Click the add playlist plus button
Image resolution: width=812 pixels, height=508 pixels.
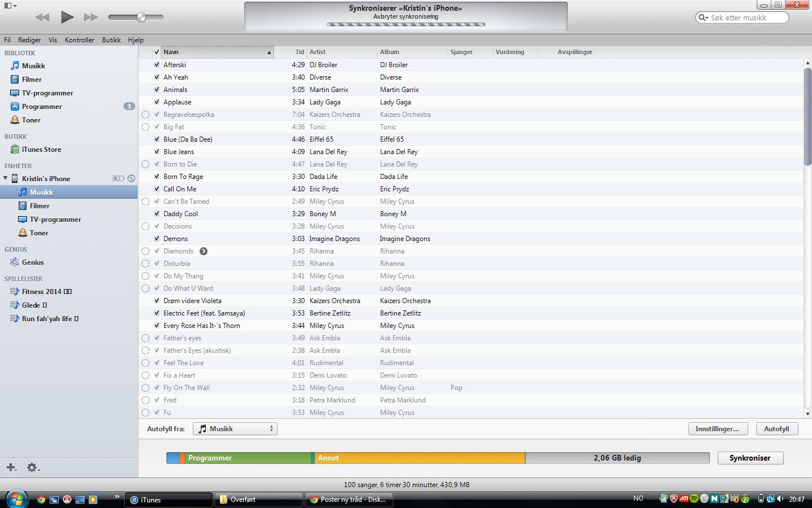(x=11, y=467)
